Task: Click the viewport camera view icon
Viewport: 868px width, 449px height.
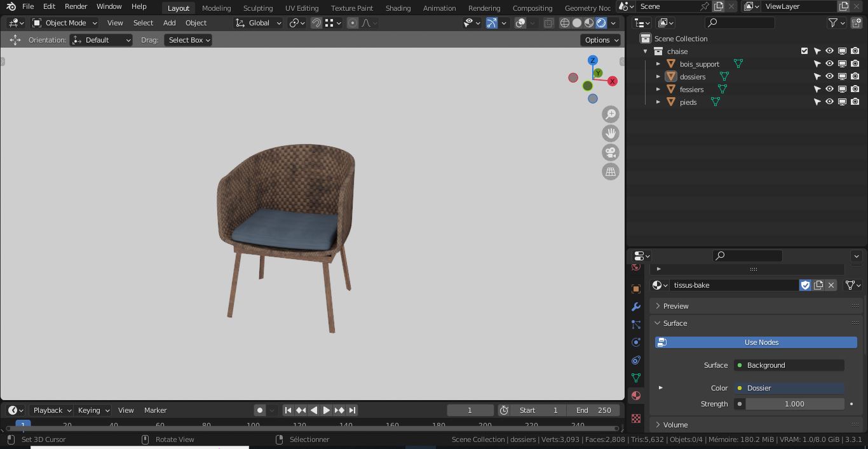Action: click(610, 152)
